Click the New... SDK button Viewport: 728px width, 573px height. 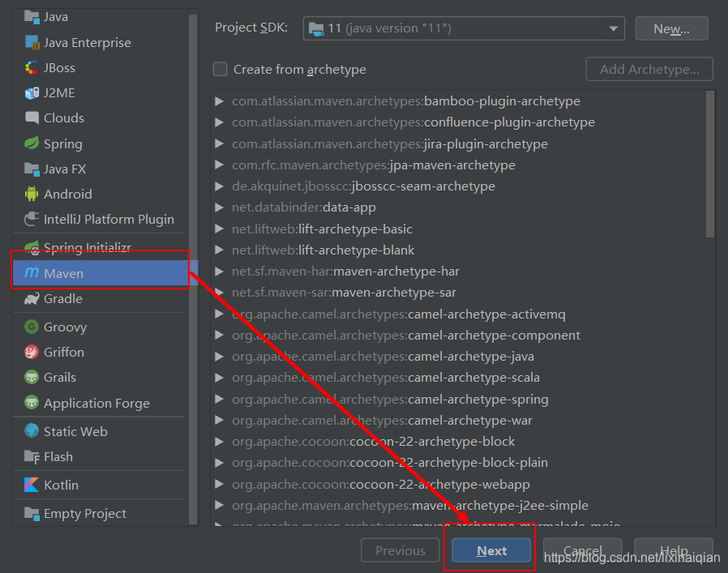pyautogui.click(x=671, y=29)
